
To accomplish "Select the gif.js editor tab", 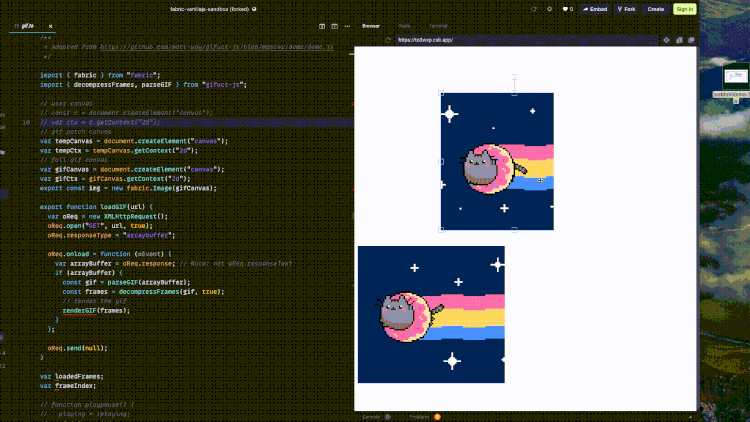I will pyautogui.click(x=26, y=26).
